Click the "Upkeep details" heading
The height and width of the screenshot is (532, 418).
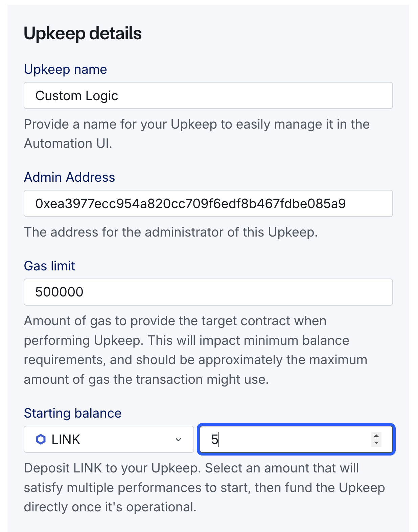pyautogui.click(x=83, y=34)
